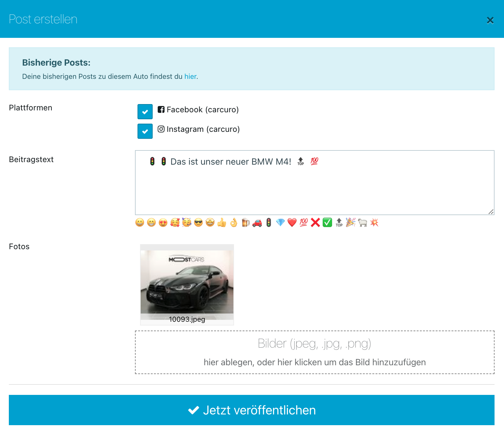This screenshot has width=504, height=434.
Task: Click the Bilder image upload drop zone
Action: point(315,352)
